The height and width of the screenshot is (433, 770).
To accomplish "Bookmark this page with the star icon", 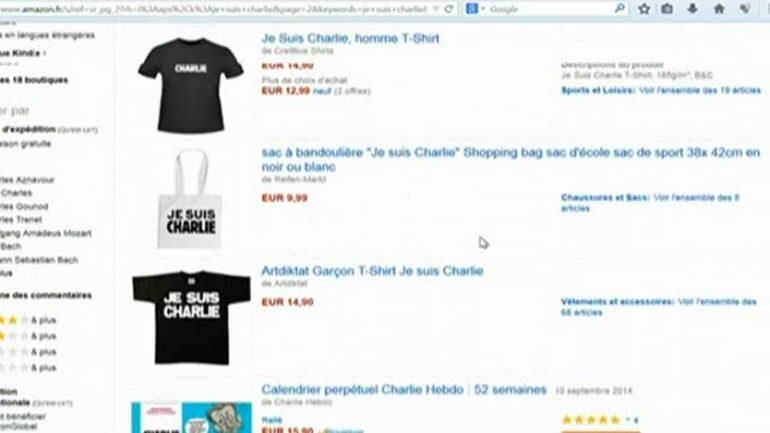I will click(644, 8).
